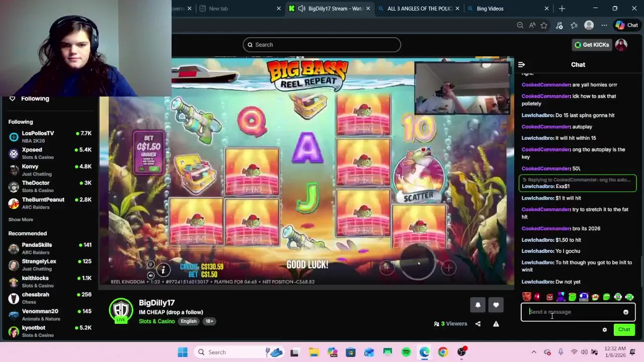Screen dimensions: 644x362
Task: Toggle the C$1.50 higher bet switch
Action: coord(149,169)
